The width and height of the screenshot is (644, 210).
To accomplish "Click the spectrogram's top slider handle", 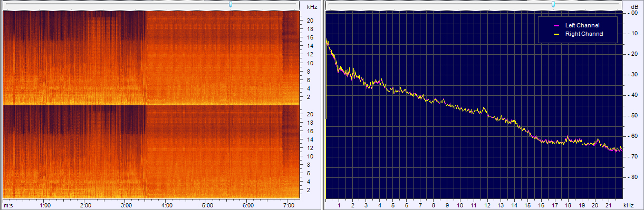I will click(231, 4).
